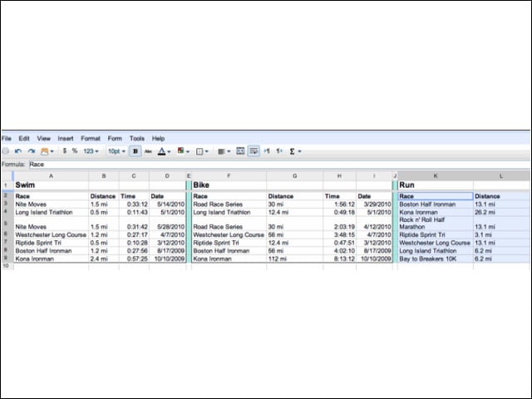Click the paste clipboard icon
Screen dimensions: 532x399
pyautogui.click(x=47, y=151)
